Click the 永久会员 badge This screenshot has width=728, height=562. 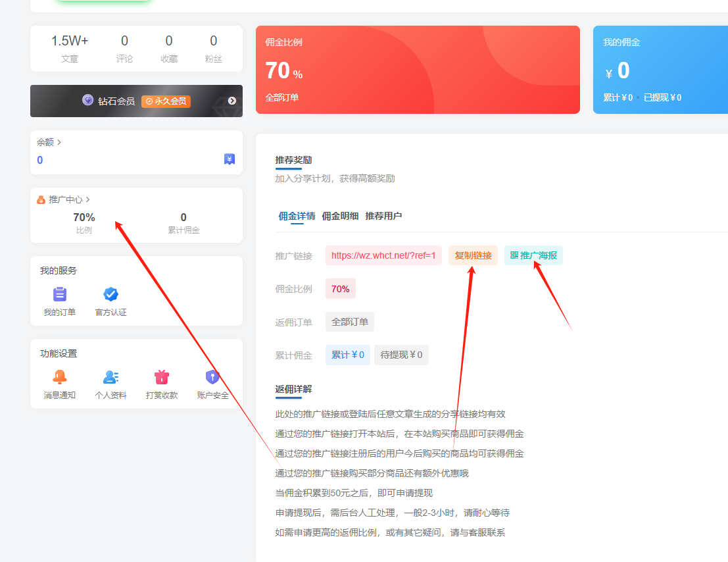(x=165, y=101)
